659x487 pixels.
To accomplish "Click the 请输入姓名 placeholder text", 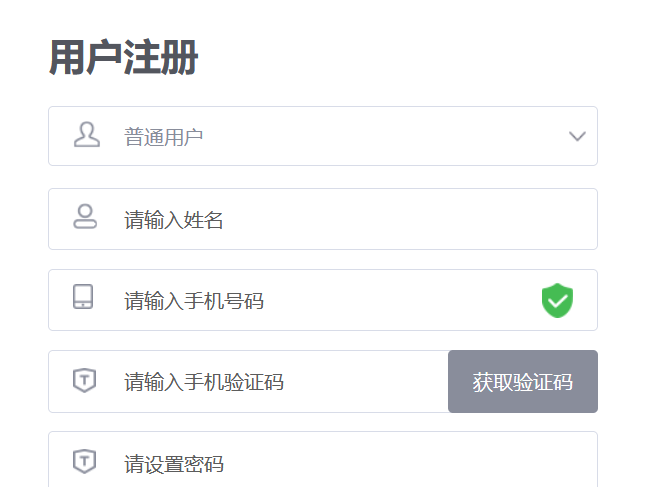I will click(174, 220).
